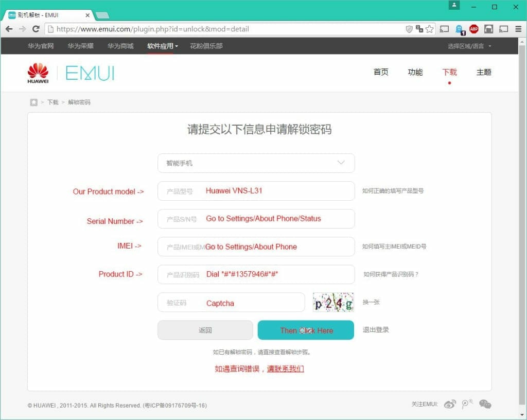Click the captcha image to refresh it

pos(333,303)
